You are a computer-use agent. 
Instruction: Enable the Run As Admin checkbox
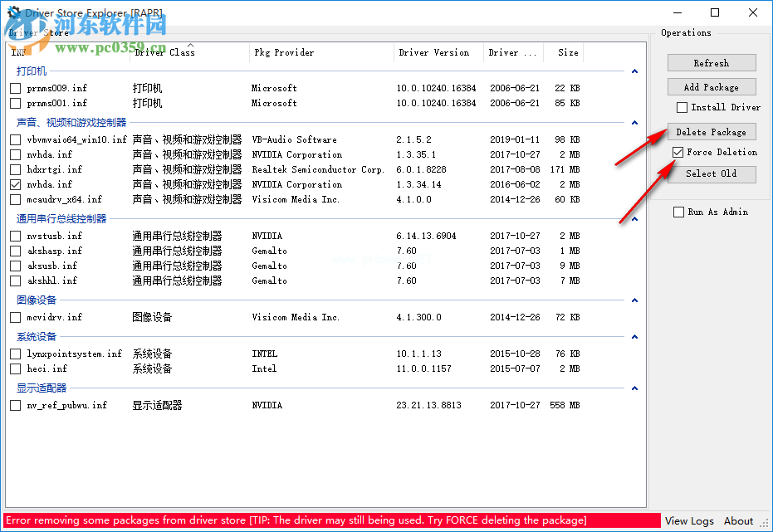pyautogui.click(x=678, y=212)
